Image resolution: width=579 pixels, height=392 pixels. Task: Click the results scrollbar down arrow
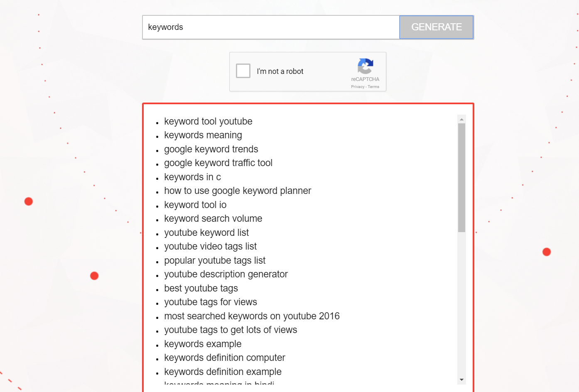point(461,380)
